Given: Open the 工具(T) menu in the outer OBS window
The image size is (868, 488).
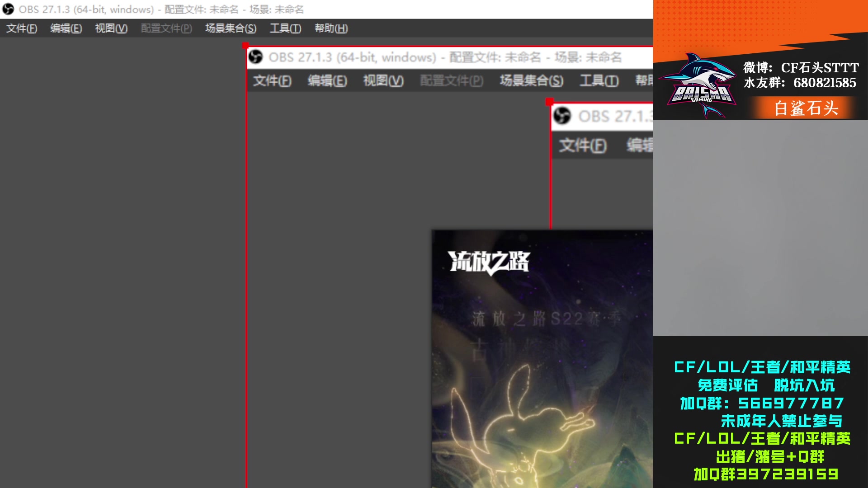Looking at the screenshot, I should pyautogui.click(x=285, y=28).
